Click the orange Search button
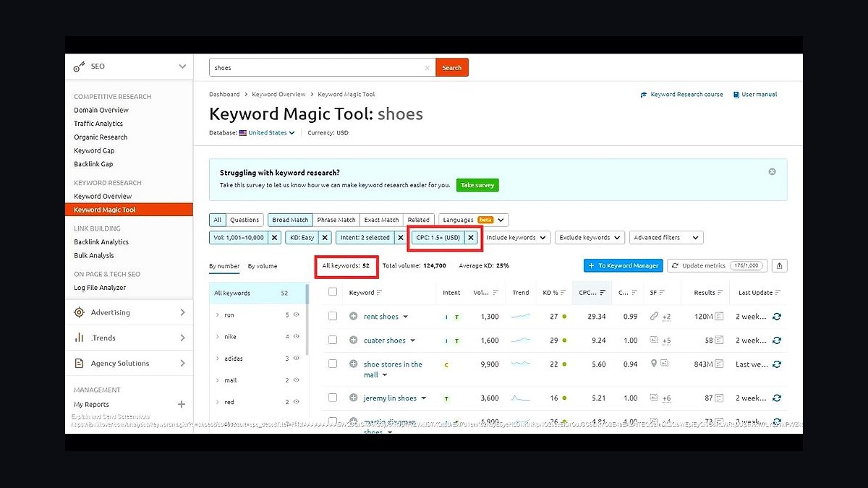The width and height of the screenshot is (868, 488). [452, 68]
